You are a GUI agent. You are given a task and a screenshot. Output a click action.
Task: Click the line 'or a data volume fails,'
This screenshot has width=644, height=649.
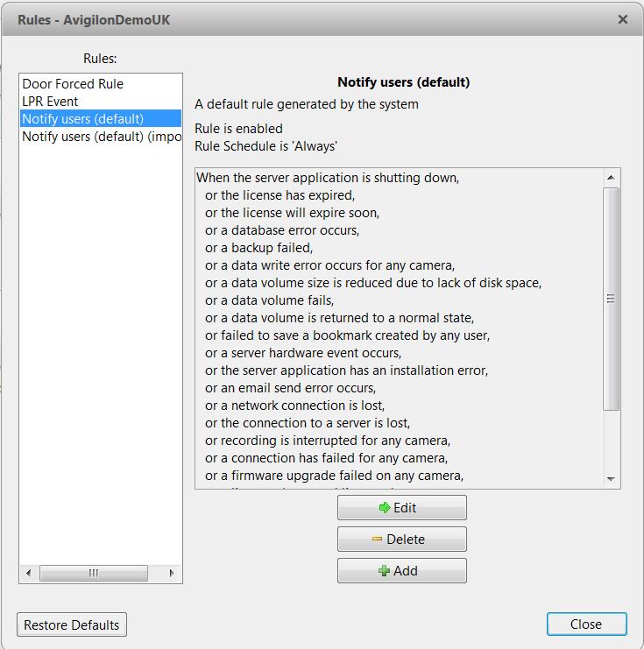click(x=270, y=300)
